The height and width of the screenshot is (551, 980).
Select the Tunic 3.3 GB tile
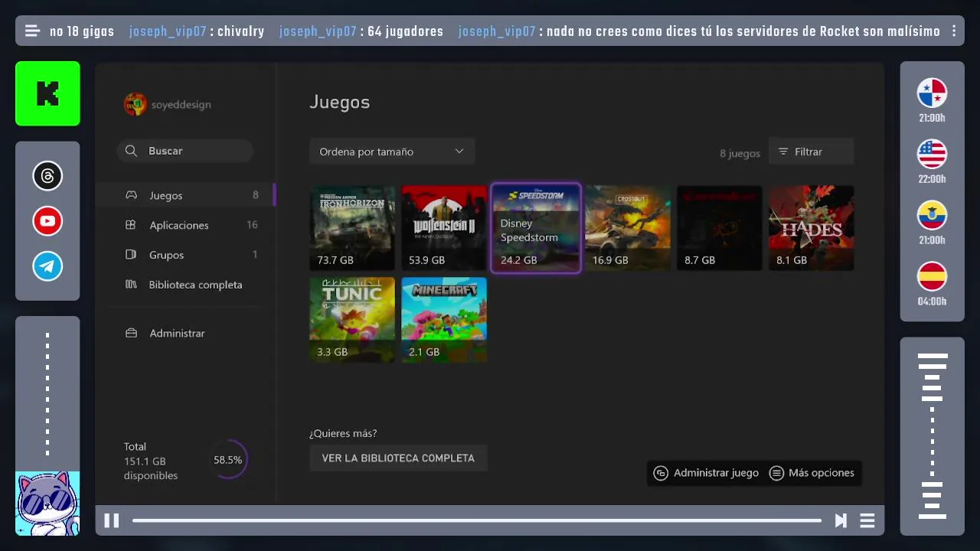point(352,320)
